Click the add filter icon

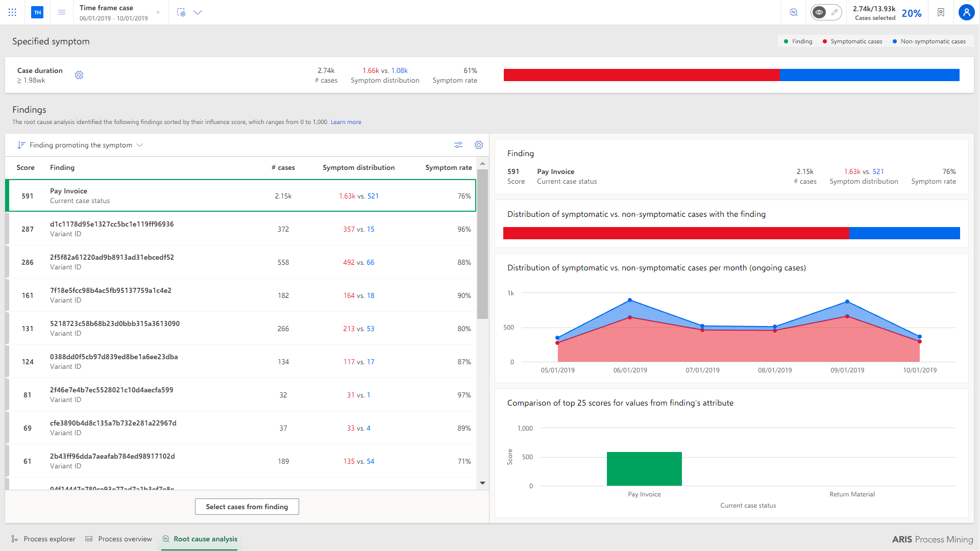point(181,12)
